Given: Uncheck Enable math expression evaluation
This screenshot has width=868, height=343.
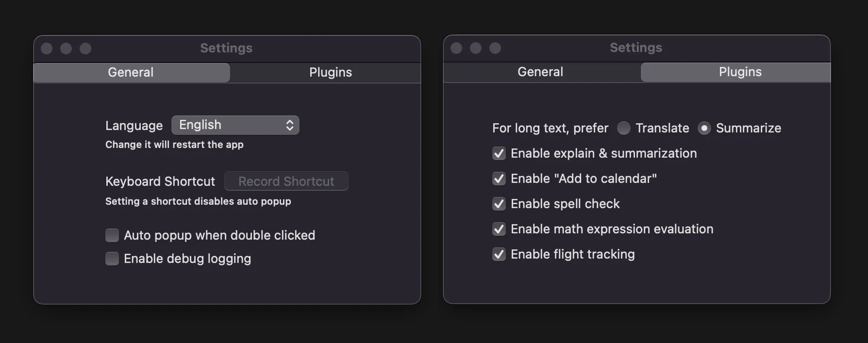Looking at the screenshot, I should tap(499, 229).
